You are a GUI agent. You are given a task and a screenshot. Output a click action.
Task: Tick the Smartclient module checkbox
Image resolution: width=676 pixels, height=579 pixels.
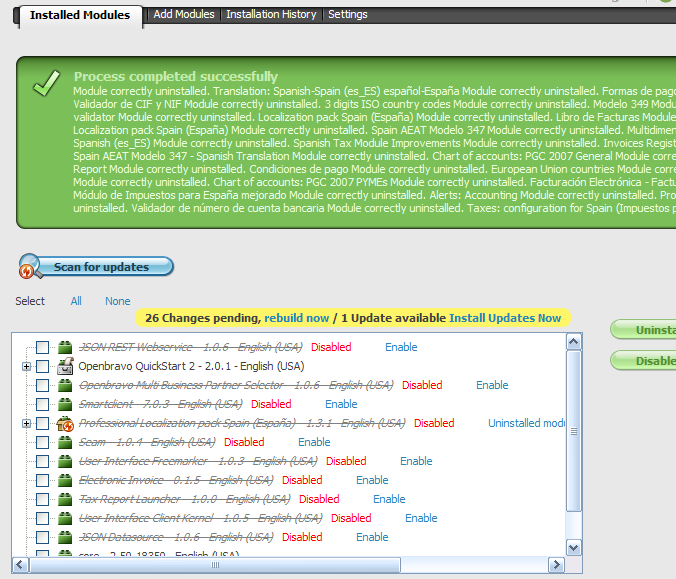pyautogui.click(x=42, y=404)
